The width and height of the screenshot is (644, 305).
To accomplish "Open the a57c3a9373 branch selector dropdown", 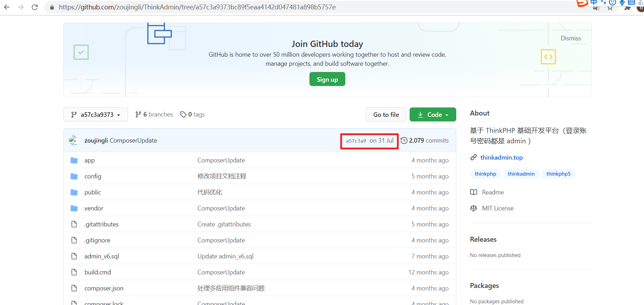I will pyautogui.click(x=96, y=114).
